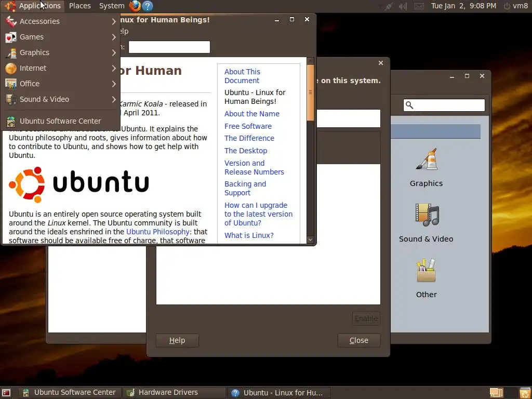The image size is (532, 399).
Task: Select the Office menu entry
Action: pos(60,84)
